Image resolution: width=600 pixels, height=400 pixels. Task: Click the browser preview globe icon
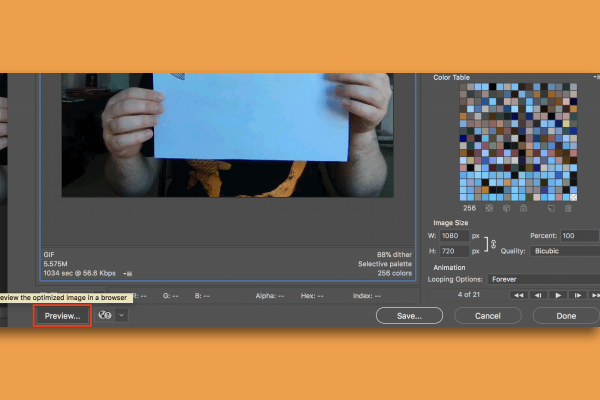coord(105,315)
